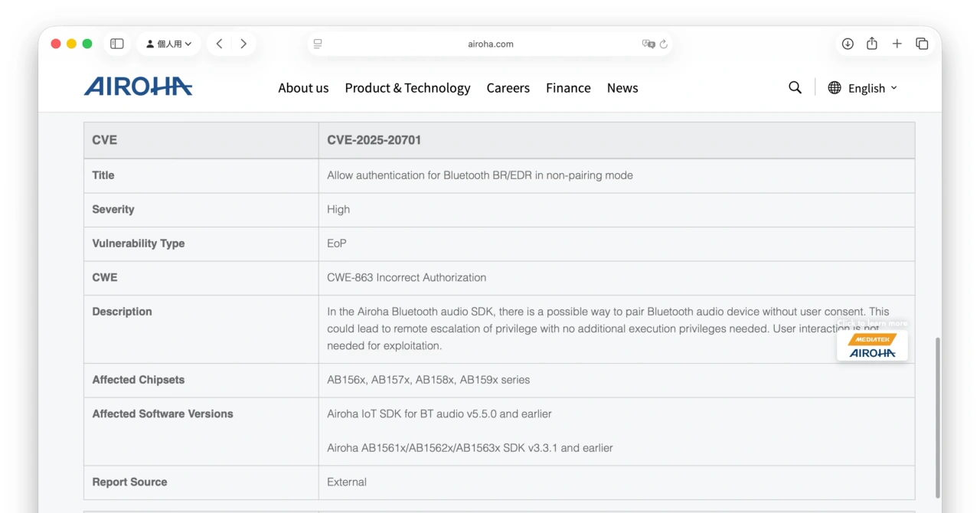Select CWE-863 Incorrect Authorization text
This screenshot has width=980, height=513.
(x=407, y=277)
